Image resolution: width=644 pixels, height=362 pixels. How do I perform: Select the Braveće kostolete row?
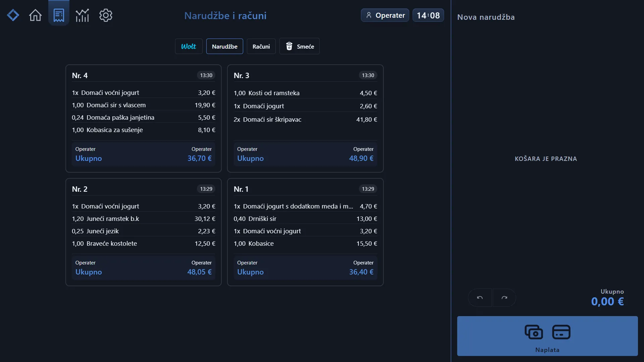click(144, 243)
